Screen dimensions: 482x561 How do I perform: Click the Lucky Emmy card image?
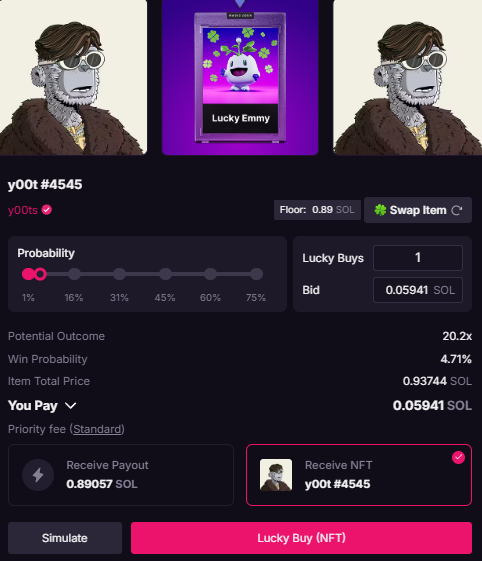(x=240, y=77)
